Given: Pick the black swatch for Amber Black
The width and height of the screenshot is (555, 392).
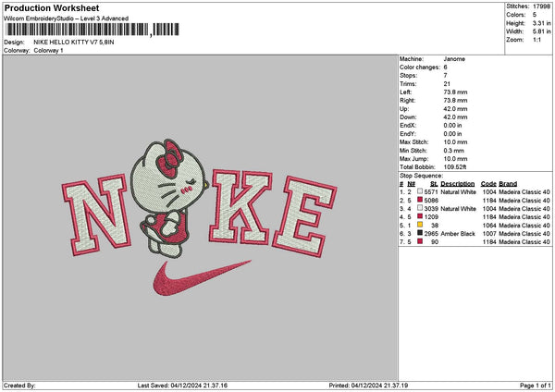Looking at the screenshot, I should pos(420,233).
